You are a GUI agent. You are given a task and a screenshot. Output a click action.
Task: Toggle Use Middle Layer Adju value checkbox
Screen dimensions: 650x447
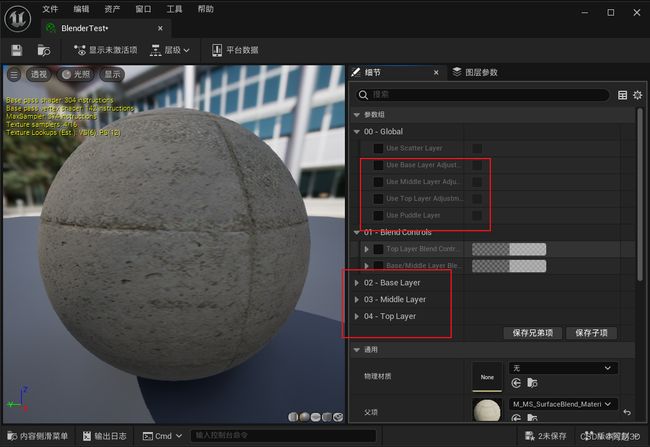[477, 182]
